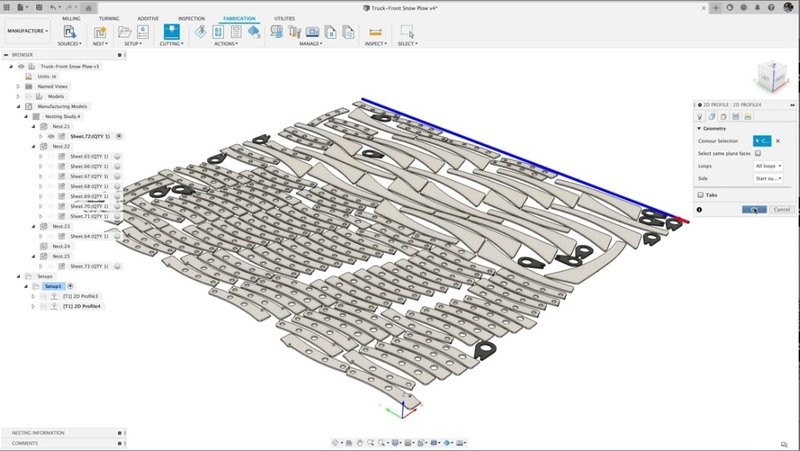This screenshot has width=800, height=451.
Task: Switch to the INSPECTION tab
Action: click(x=191, y=19)
